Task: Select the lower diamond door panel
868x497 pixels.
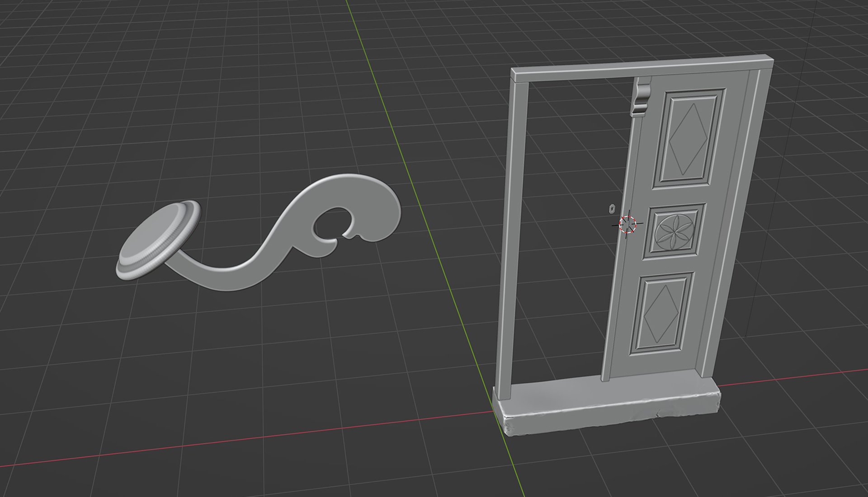Action: pos(662,315)
